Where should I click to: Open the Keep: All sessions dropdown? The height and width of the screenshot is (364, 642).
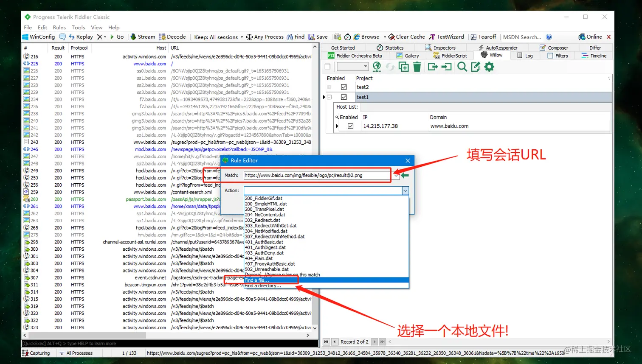point(219,37)
